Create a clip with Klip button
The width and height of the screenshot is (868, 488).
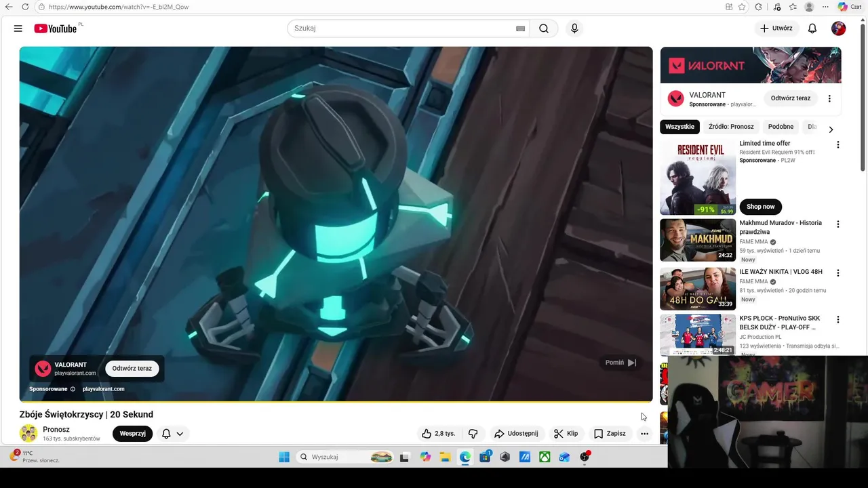(566, 434)
